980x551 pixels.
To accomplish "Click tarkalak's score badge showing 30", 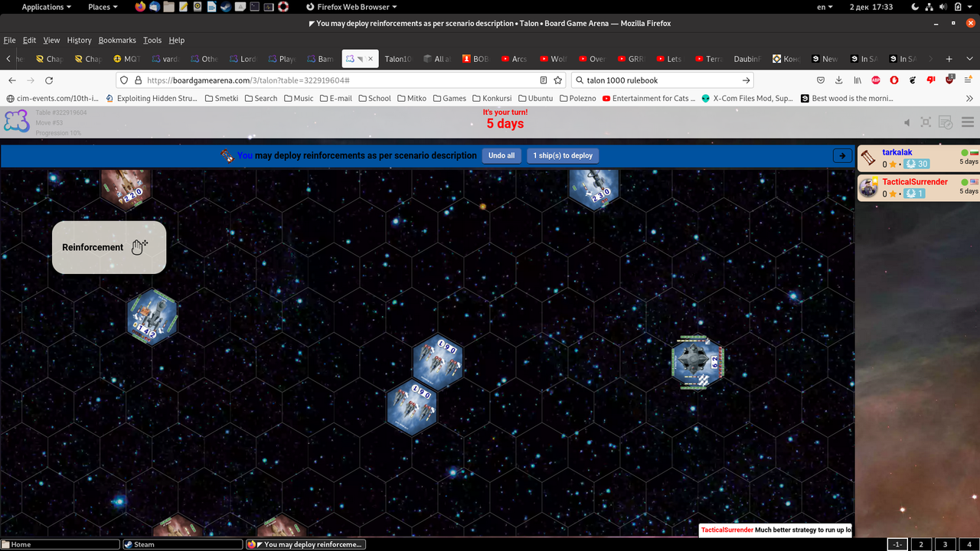I will click(916, 164).
